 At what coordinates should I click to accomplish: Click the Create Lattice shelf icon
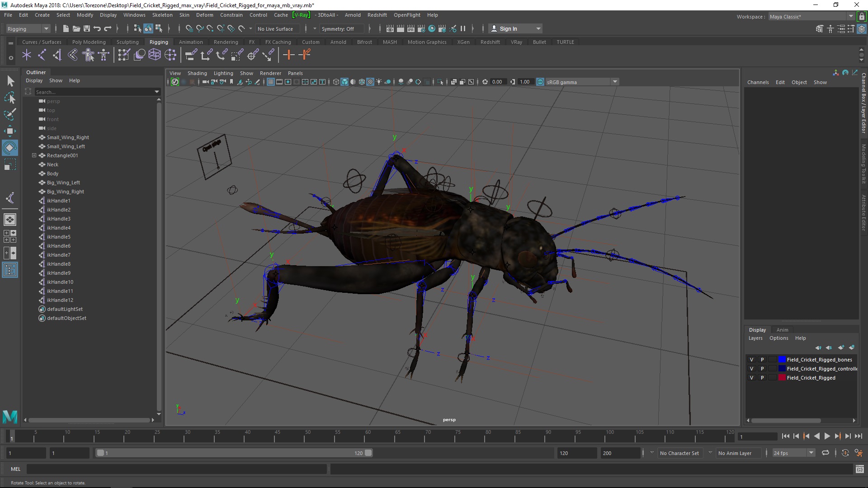coord(155,55)
